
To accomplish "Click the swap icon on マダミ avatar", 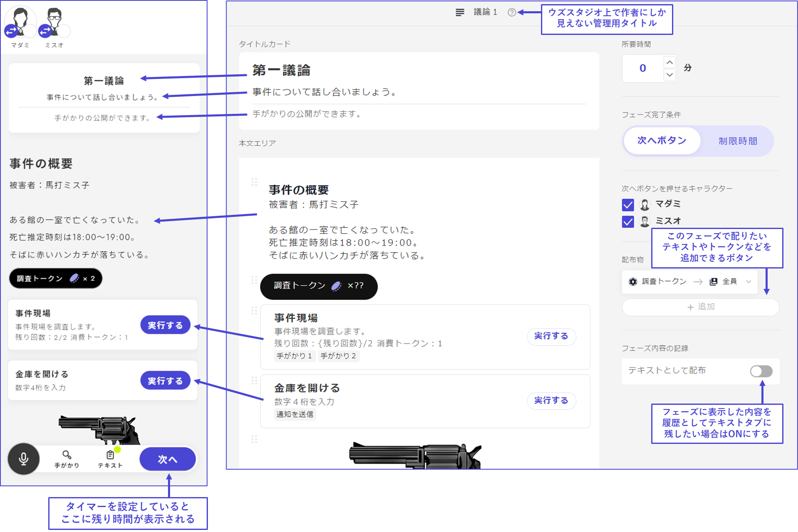I will (x=11, y=31).
